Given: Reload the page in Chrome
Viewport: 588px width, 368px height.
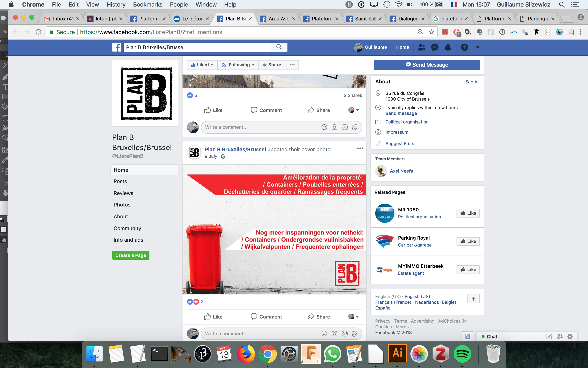Looking at the screenshot, I should pos(38,32).
